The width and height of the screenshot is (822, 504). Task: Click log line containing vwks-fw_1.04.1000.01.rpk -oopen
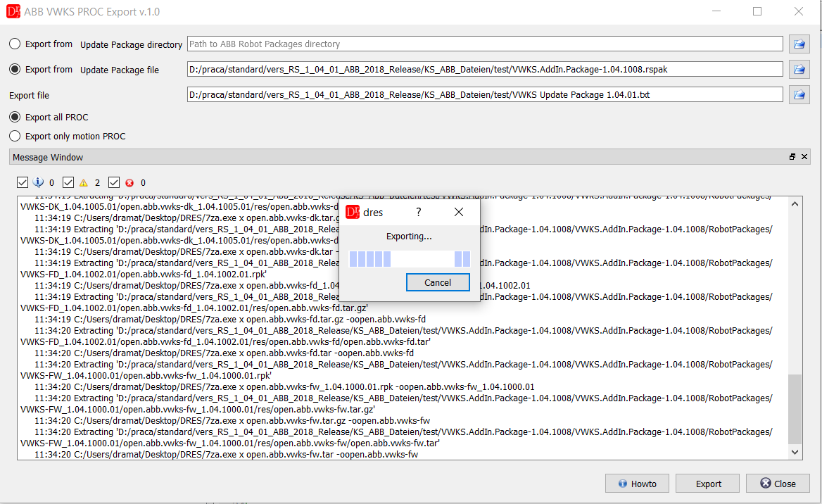284,386
